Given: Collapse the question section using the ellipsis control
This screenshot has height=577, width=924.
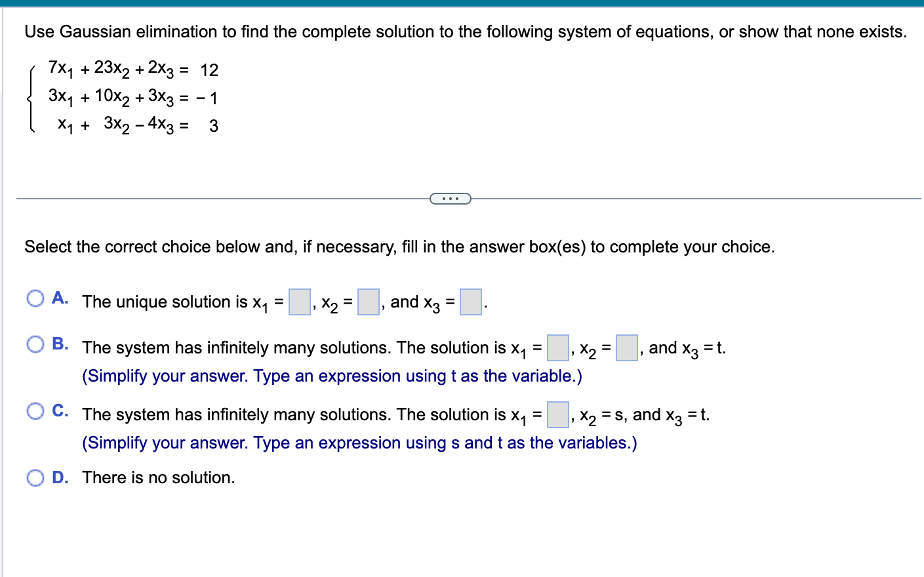Looking at the screenshot, I should [x=451, y=198].
